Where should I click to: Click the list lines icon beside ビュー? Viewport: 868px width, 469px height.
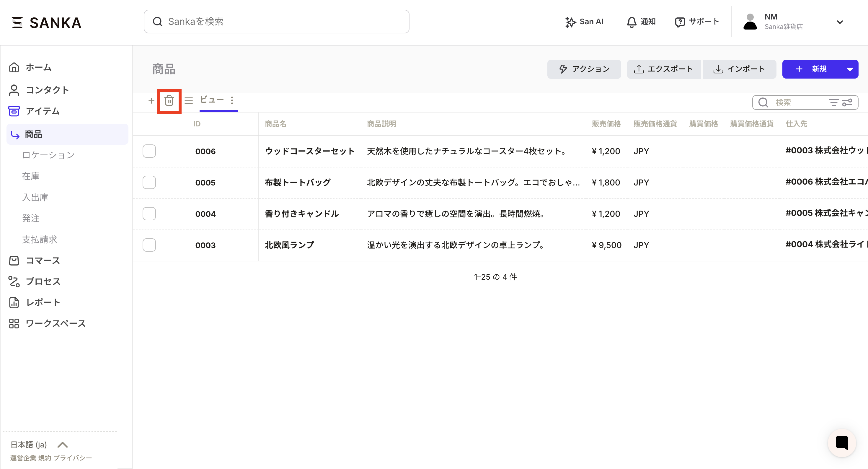coord(189,101)
